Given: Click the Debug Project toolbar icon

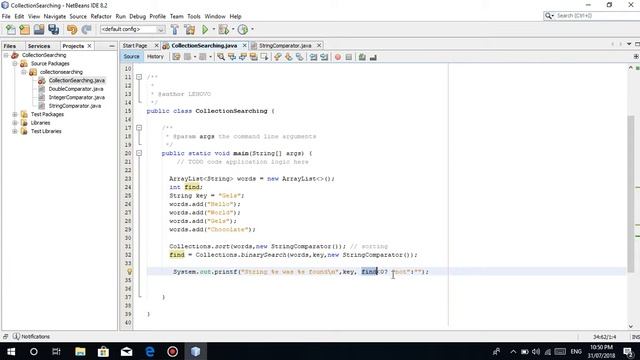Looking at the screenshot, I should click(x=224, y=29).
